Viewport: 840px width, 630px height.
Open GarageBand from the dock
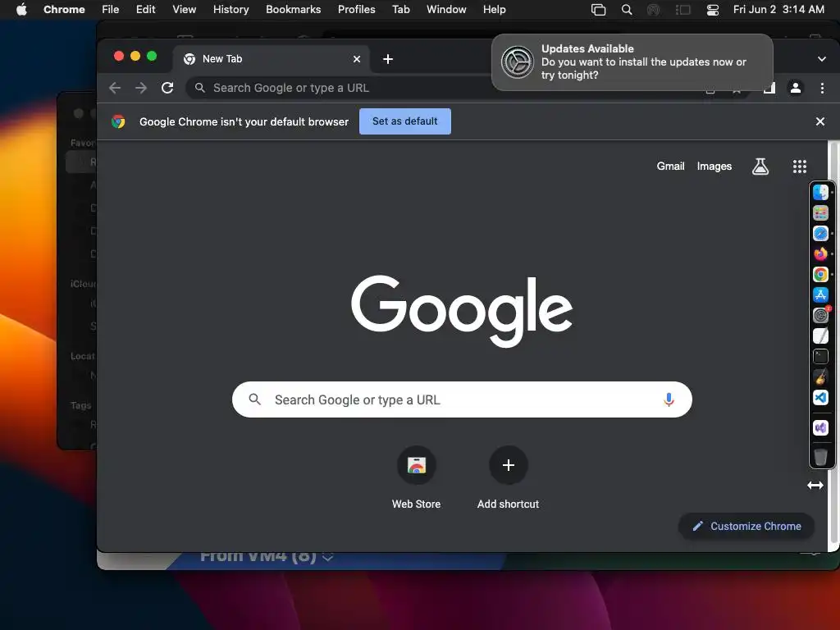(820, 377)
